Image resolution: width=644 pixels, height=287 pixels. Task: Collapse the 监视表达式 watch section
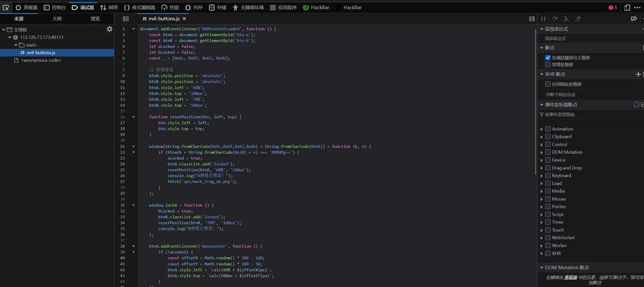point(541,29)
